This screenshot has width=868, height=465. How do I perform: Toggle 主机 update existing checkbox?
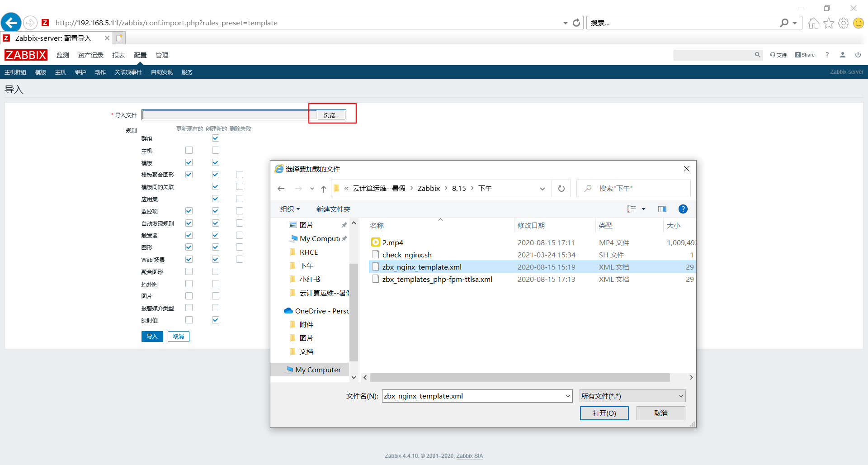pos(189,150)
